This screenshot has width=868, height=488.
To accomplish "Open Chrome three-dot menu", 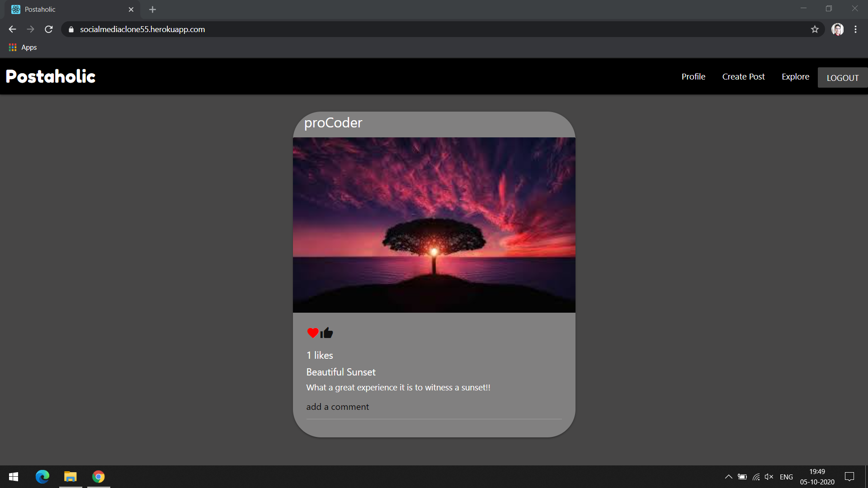I will 855,29.
